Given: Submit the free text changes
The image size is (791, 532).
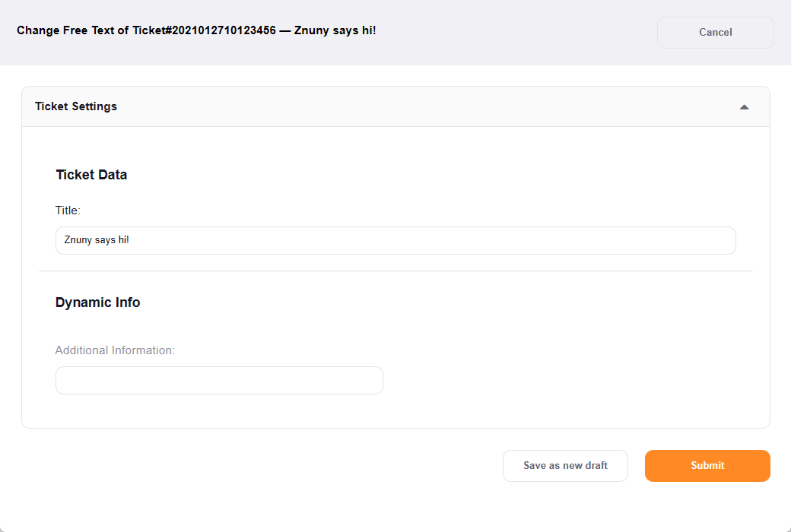Looking at the screenshot, I should click(x=707, y=466).
